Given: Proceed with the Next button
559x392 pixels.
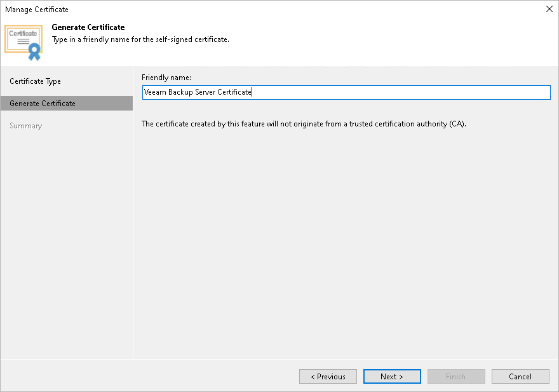Looking at the screenshot, I should pos(392,377).
